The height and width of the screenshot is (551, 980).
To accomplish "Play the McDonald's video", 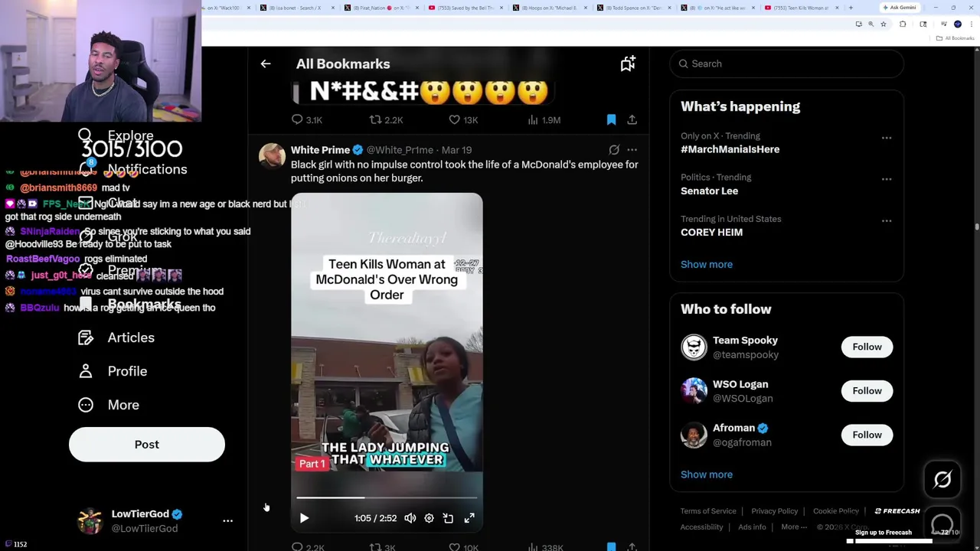I will tap(304, 518).
